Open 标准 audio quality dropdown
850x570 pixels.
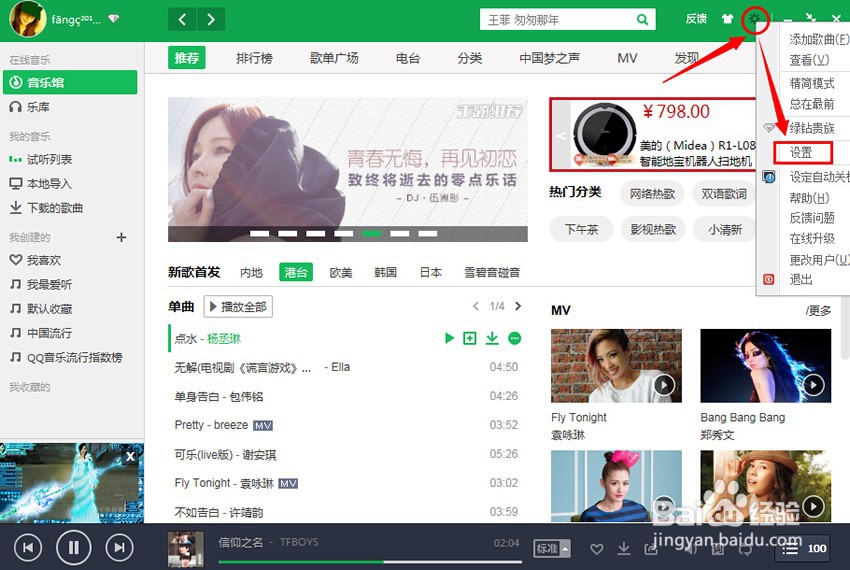pyautogui.click(x=552, y=549)
